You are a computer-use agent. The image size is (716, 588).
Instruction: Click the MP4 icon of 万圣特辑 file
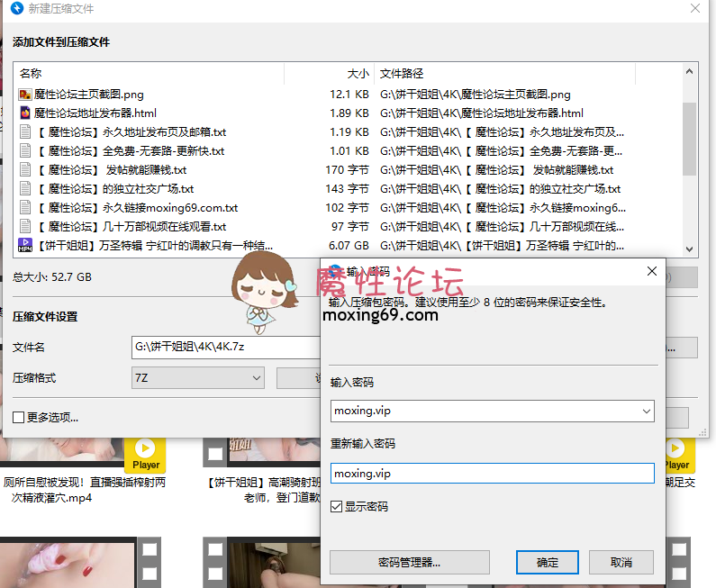tap(25, 246)
